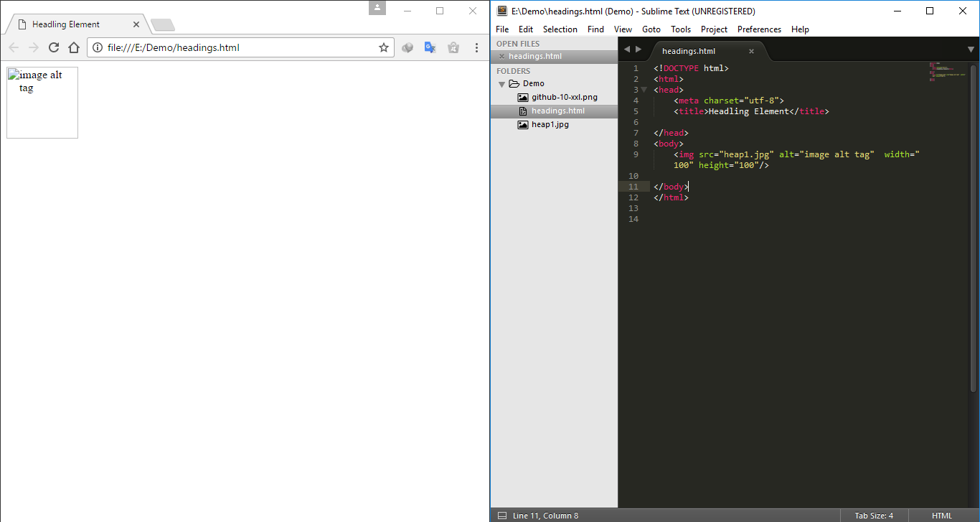
Task: Reload the page in Chrome
Action: coord(54,47)
